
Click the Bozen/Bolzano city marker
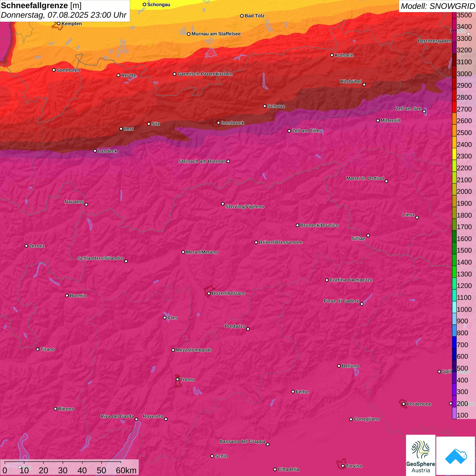tap(209, 293)
